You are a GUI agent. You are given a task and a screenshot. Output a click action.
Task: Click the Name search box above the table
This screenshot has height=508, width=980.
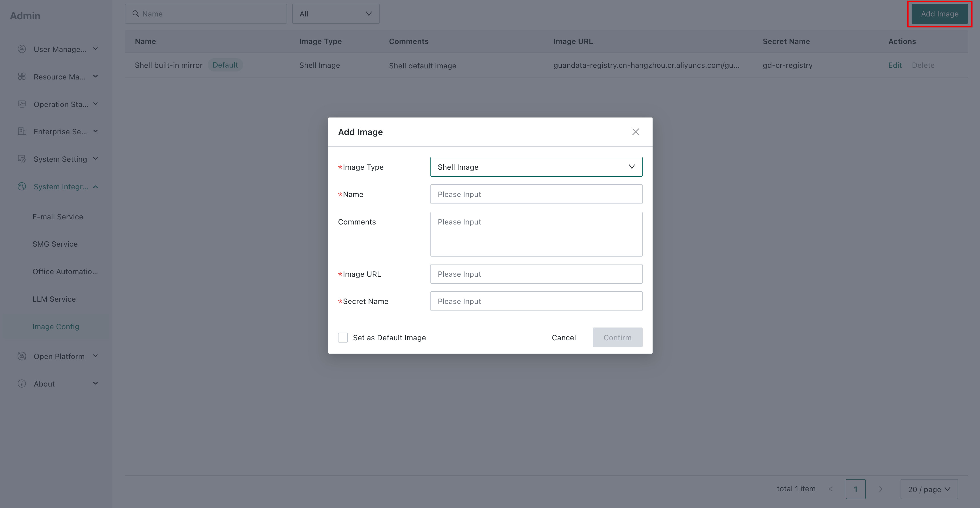point(206,14)
